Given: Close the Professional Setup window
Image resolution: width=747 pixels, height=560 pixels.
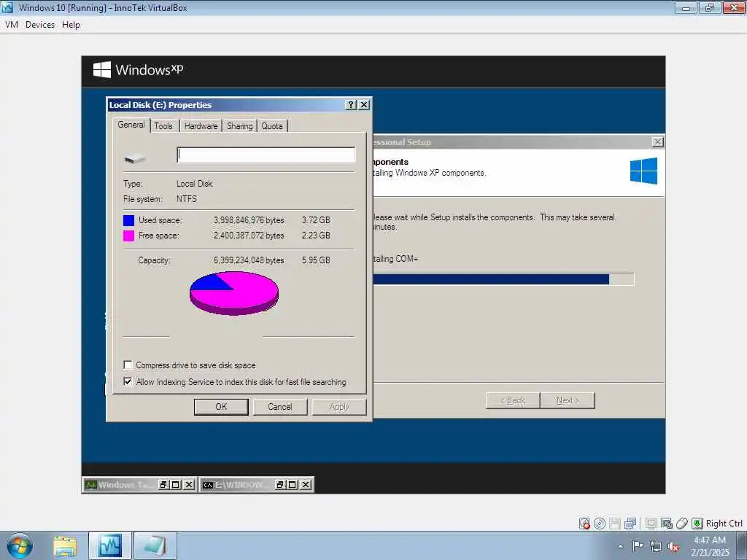Looking at the screenshot, I should point(657,142).
